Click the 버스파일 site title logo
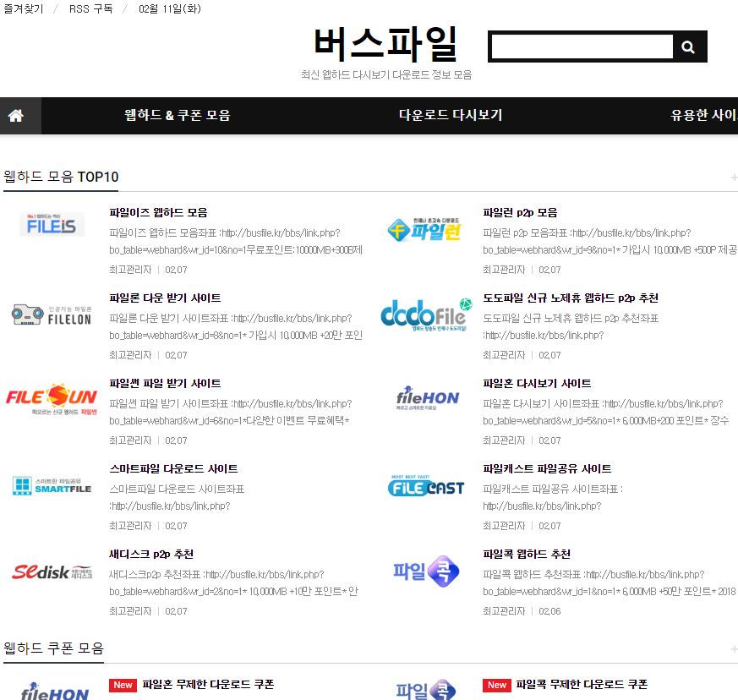Image resolution: width=738 pixels, height=700 pixels. coord(385,43)
